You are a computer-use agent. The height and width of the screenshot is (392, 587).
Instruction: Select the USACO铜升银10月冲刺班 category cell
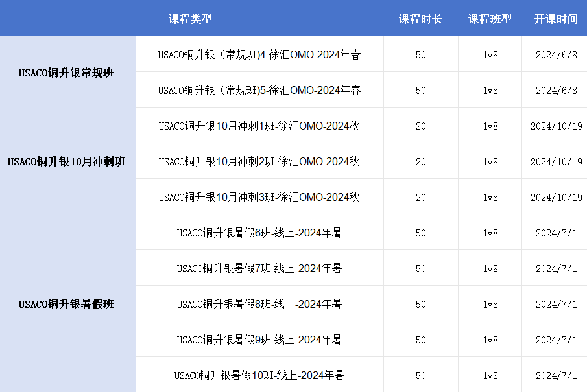(x=66, y=161)
